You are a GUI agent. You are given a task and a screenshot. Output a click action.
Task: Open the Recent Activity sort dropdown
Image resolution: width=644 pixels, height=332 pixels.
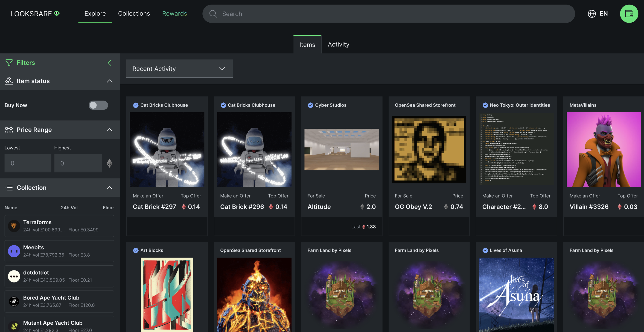(179, 69)
